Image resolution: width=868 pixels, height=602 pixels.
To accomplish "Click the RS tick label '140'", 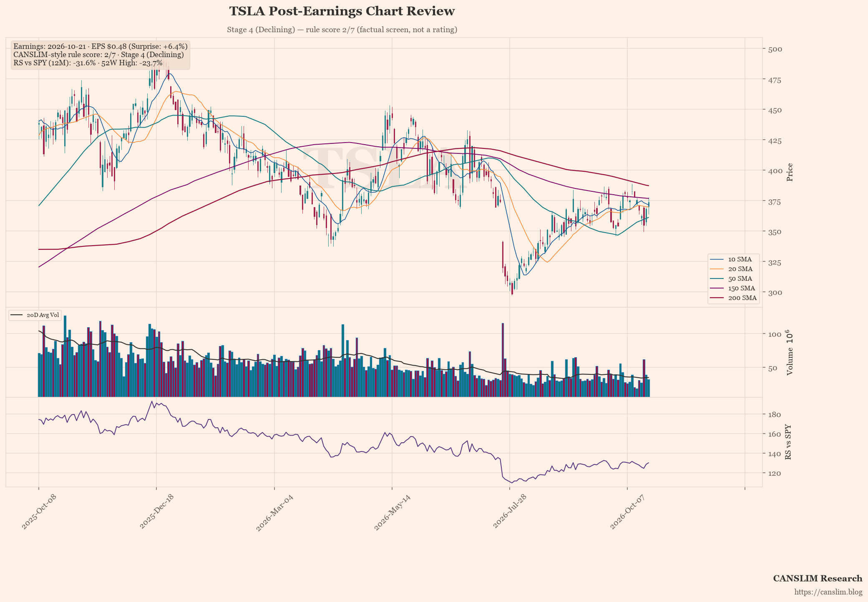I will (x=775, y=454).
